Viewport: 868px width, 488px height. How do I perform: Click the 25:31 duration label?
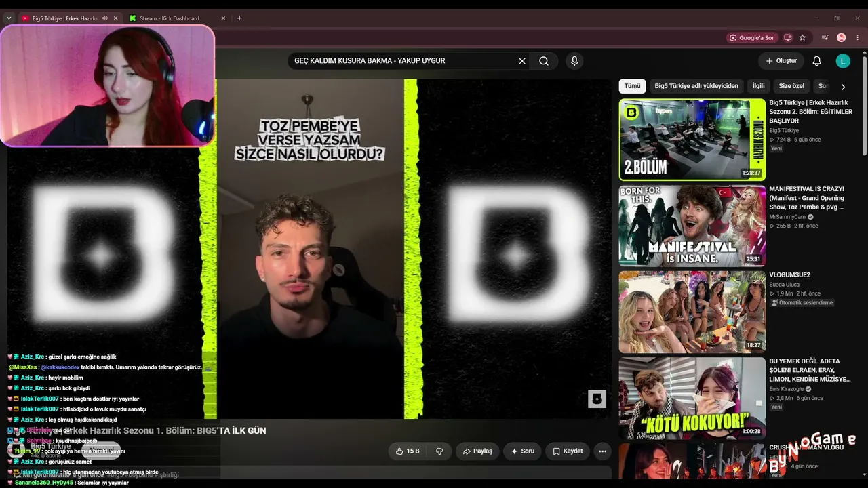point(753,259)
